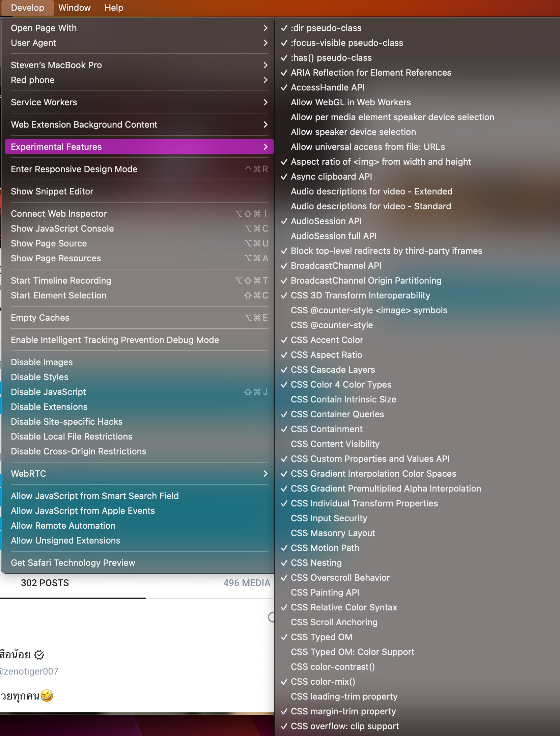Open the @zenotiger007 profile link
Viewport: 560px width, 736px height.
pos(29,671)
